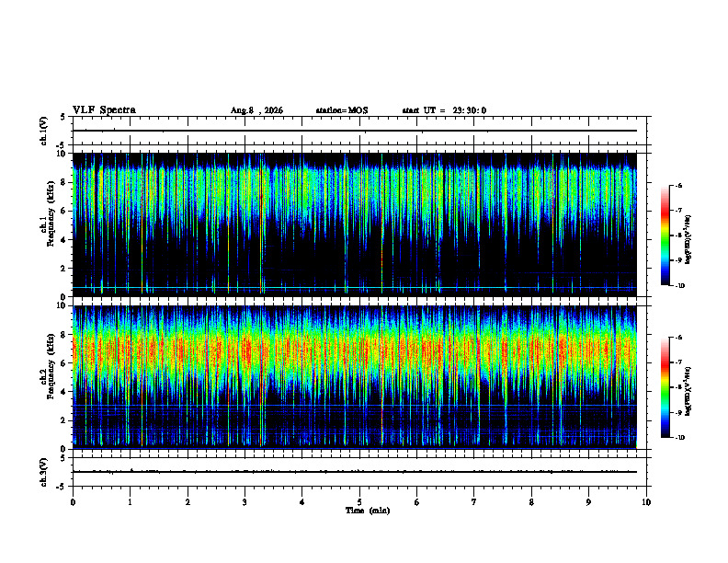Select the date text "Aug.8 , 2026"
The height and width of the screenshot is (563, 728).
[256, 110]
